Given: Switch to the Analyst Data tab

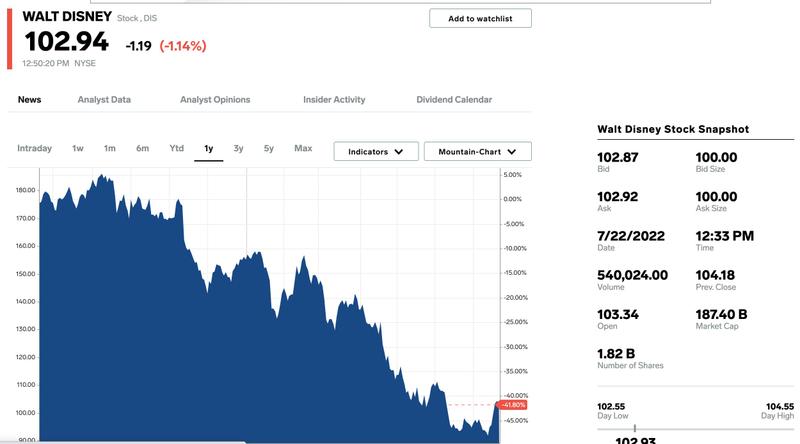Looking at the screenshot, I should point(104,100).
